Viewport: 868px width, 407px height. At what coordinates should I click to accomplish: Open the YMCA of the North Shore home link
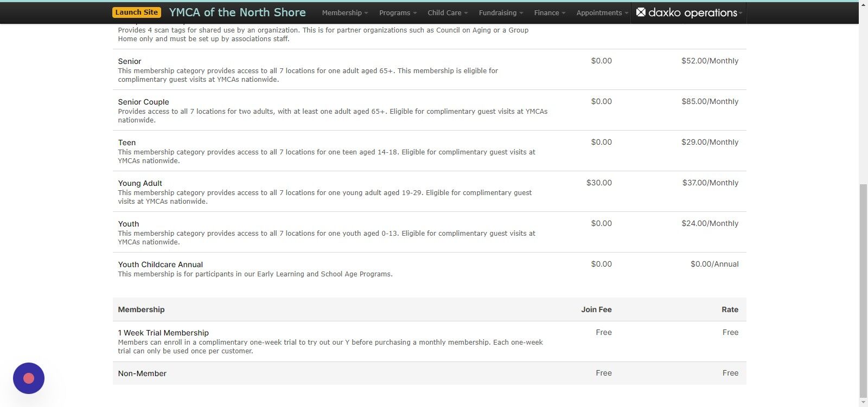click(237, 12)
